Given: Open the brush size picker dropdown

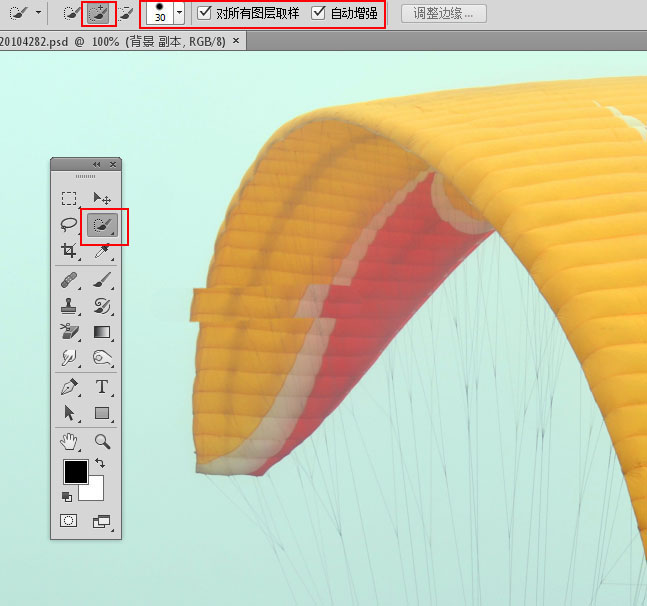Looking at the screenshot, I should 179,14.
